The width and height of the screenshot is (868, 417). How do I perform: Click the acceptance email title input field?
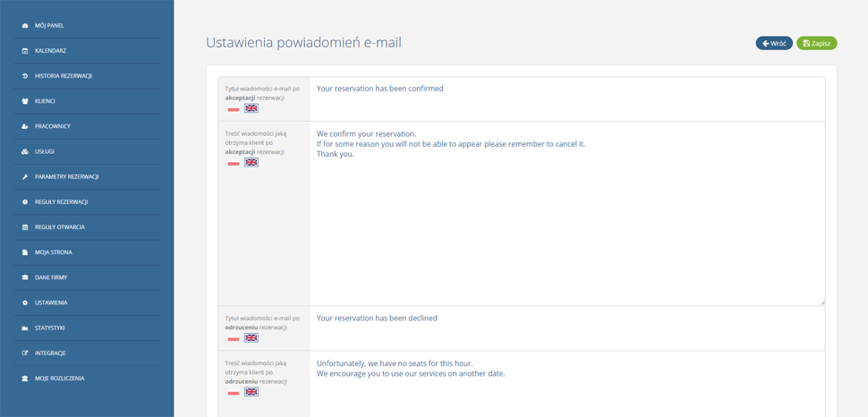[567, 99]
